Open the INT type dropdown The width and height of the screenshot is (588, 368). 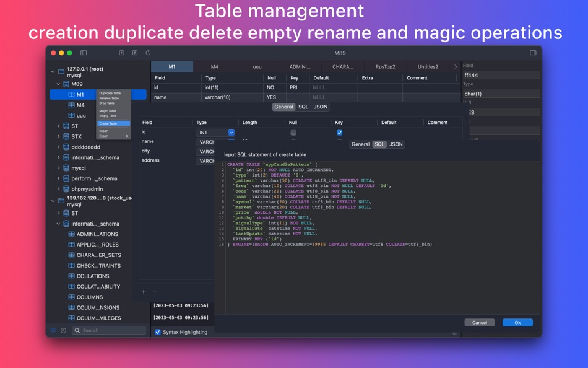[x=231, y=133]
